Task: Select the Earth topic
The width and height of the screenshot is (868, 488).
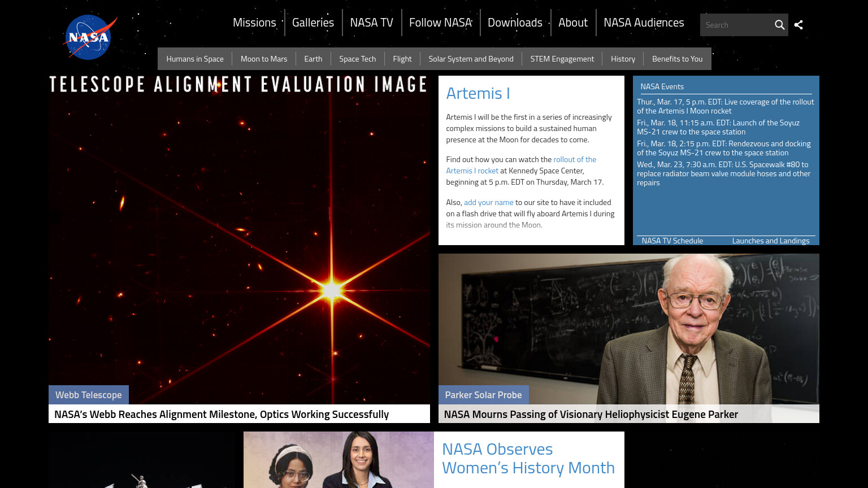Action: [x=313, y=59]
